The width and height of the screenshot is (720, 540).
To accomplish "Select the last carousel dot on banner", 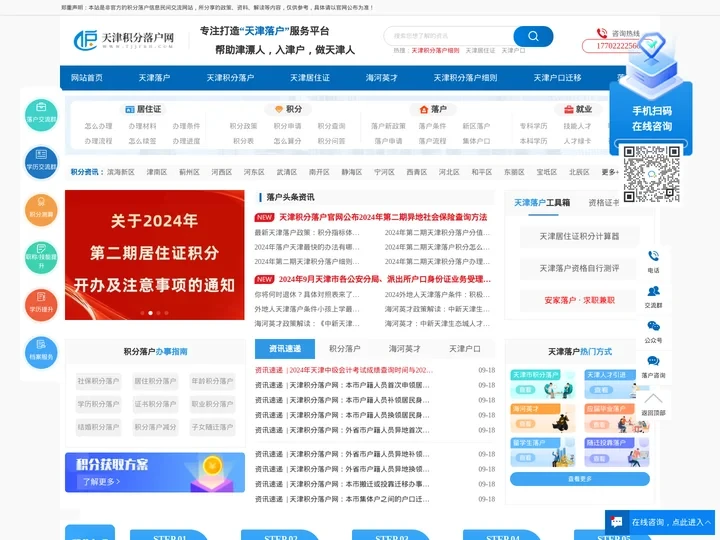I will (x=166, y=313).
